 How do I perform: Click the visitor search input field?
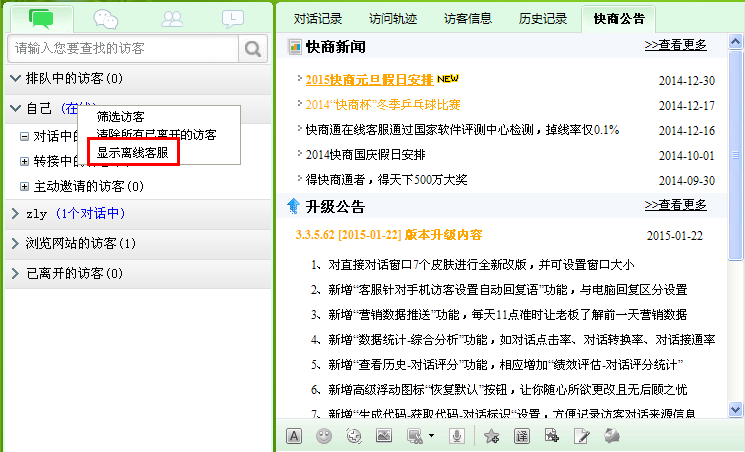(x=122, y=47)
